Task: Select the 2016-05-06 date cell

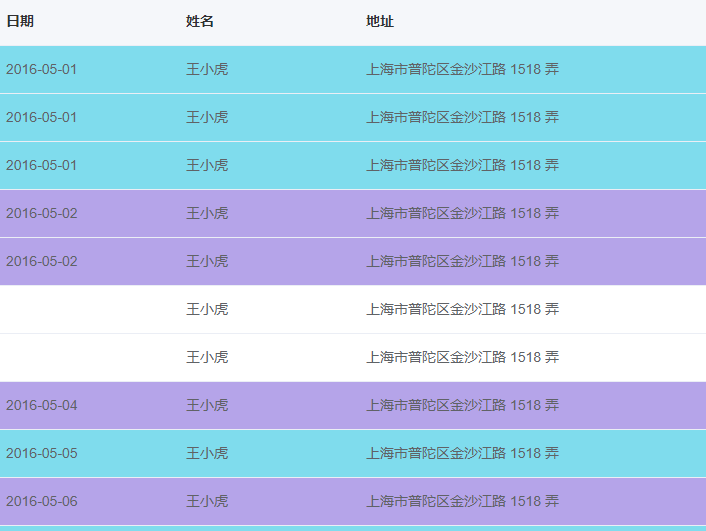Action: pos(41,501)
